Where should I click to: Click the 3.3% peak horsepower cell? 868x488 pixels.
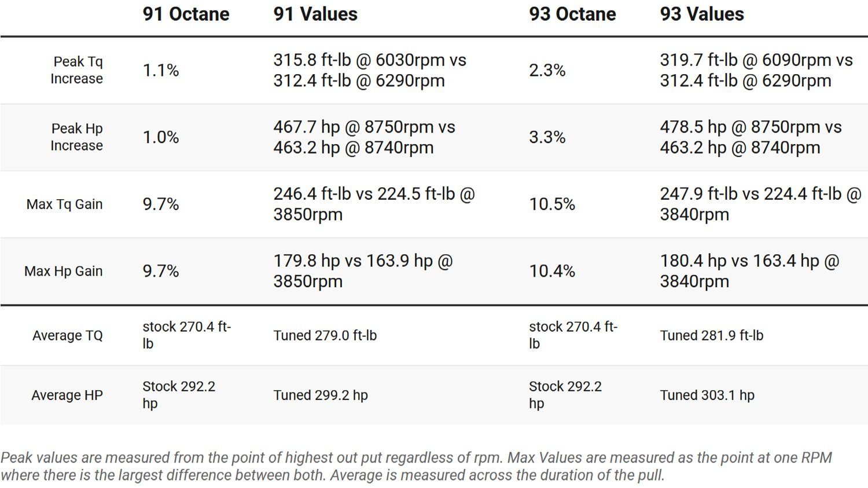tap(547, 137)
